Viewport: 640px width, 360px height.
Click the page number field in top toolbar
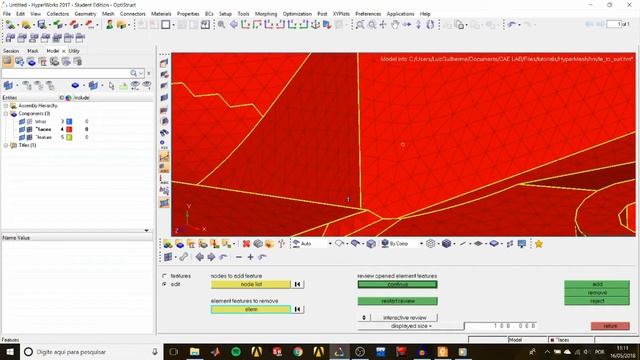(613, 24)
